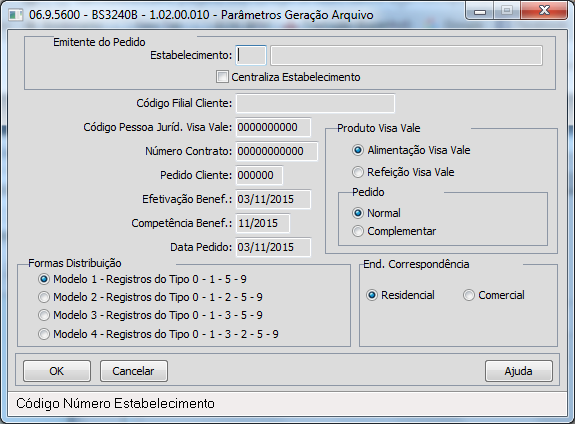Viewport: 575px width, 424px height.
Task: Click the window title text
Action: pos(201,15)
